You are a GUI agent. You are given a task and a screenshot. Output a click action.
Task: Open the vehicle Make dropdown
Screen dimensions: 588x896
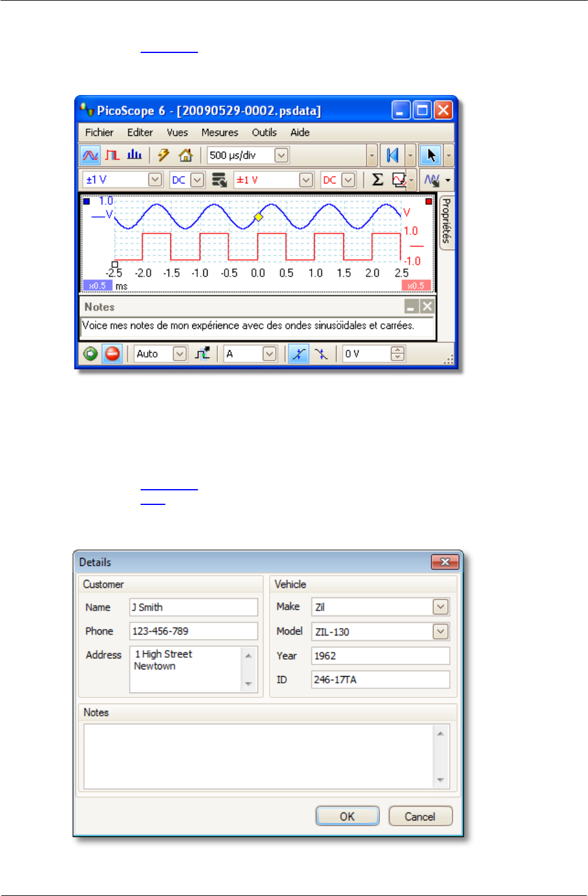click(441, 607)
